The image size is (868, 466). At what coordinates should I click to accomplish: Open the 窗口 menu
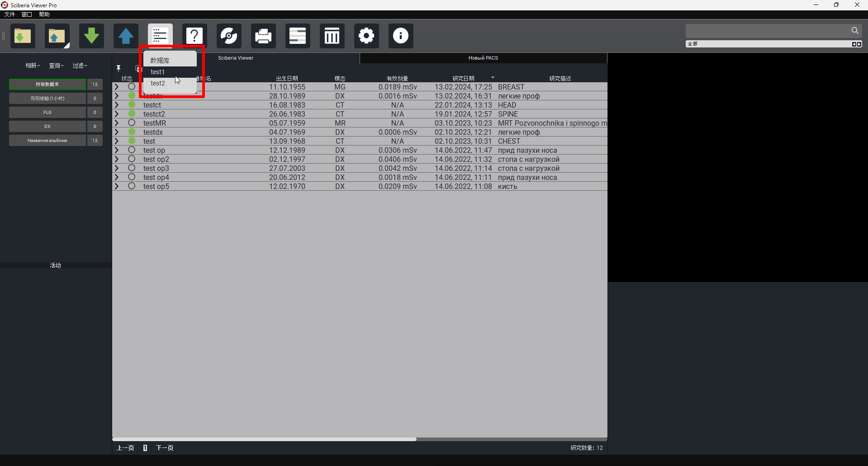tap(27, 14)
